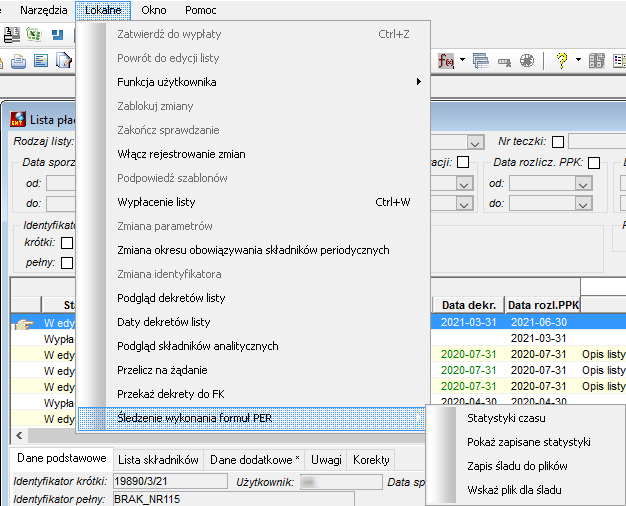The image size is (626, 506).
Task: Enable the Data rozlicz. PPK checkbox
Action: click(594, 163)
